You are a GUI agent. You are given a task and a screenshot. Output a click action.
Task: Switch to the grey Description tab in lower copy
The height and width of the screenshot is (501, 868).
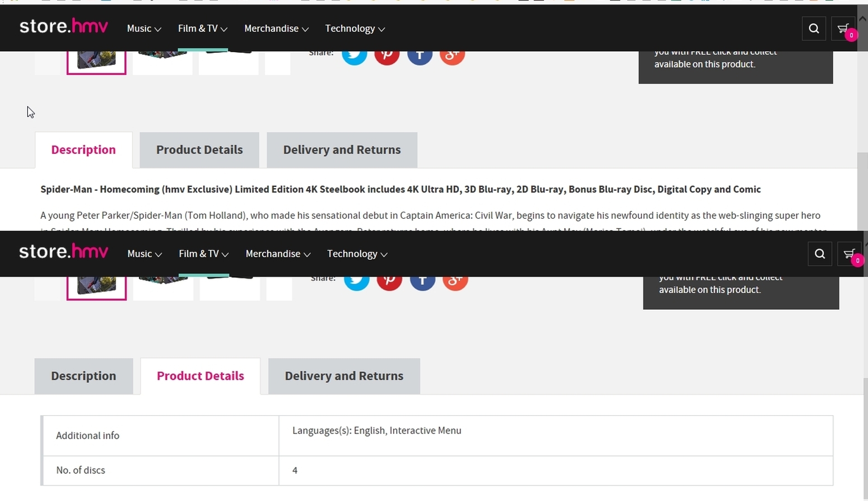tap(84, 376)
